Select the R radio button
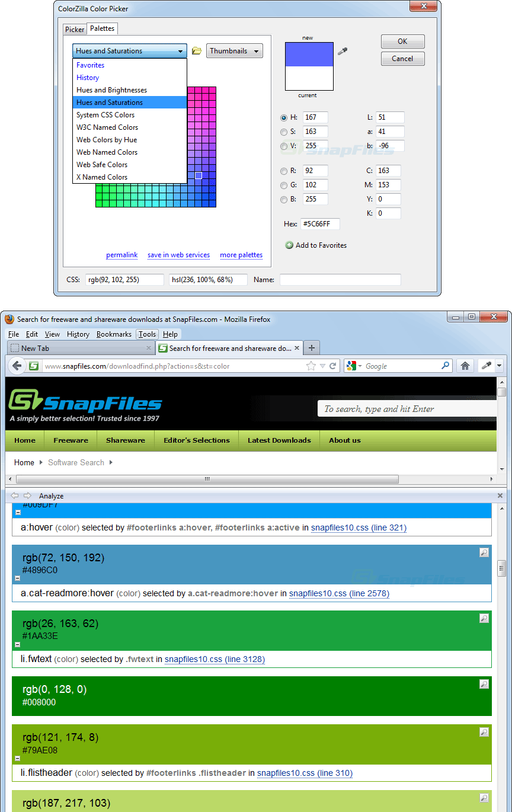512x812 pixels. tap(284, 170)
